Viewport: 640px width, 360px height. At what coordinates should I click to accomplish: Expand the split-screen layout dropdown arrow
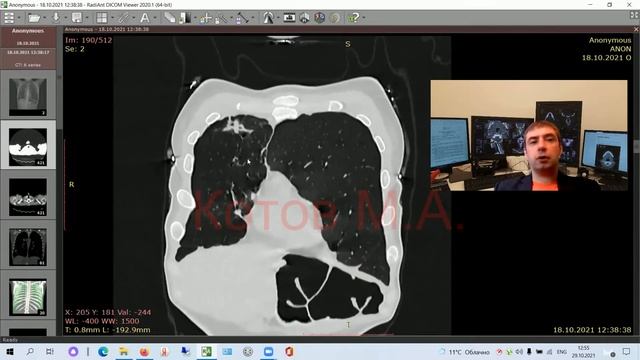tap(113, 18)
